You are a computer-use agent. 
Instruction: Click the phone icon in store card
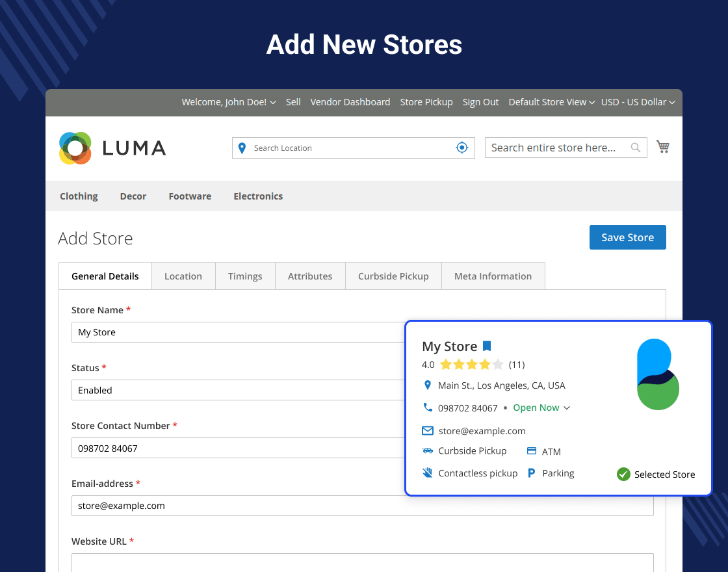428,407
